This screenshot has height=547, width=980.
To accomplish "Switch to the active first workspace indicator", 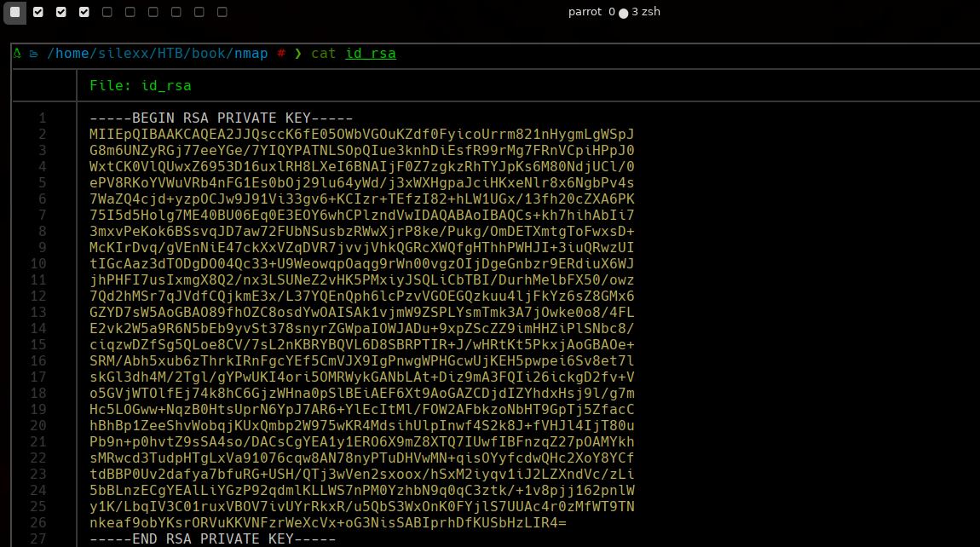I will tap(14, 13).
